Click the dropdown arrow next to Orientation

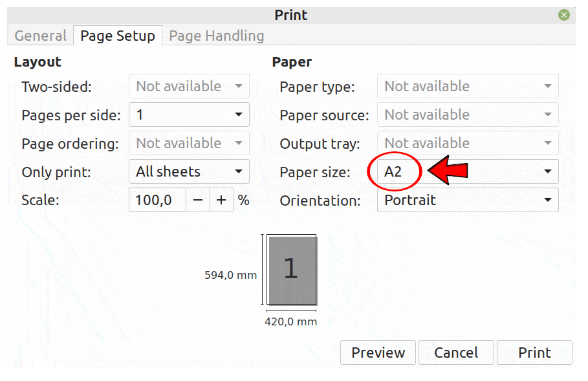pos(547,200)
